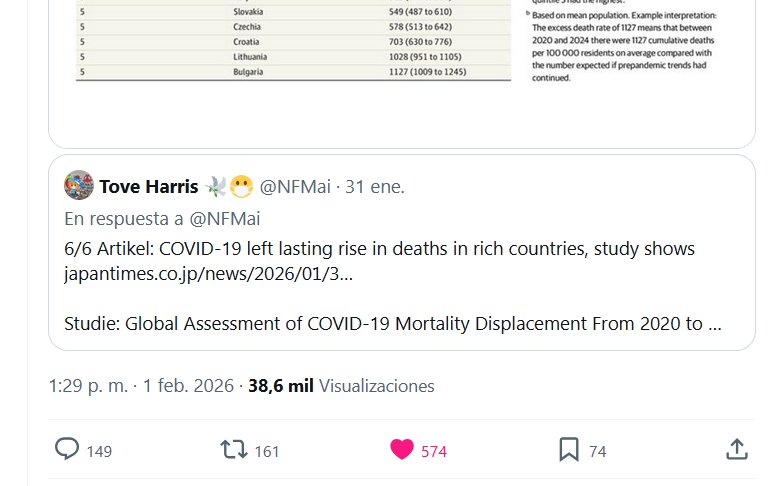The height and width of the screenshot is (486, 776).
Task: Click @NFMai in "En respuesta a" line
Action: point(226,218)
